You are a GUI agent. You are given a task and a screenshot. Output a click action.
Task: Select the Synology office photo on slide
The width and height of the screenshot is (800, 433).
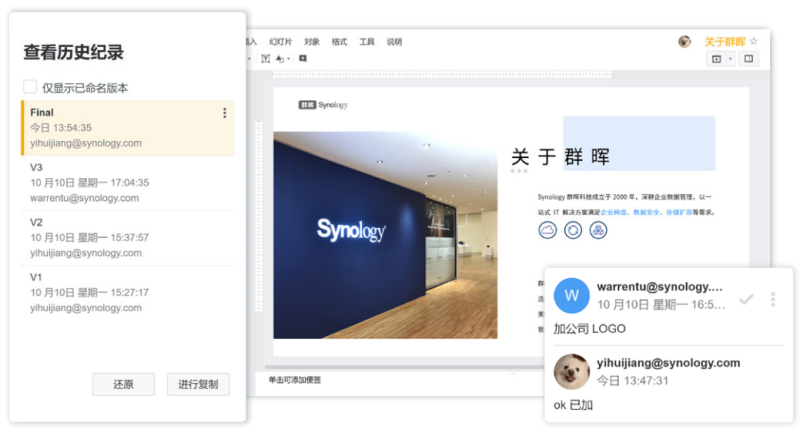(385, 235)
